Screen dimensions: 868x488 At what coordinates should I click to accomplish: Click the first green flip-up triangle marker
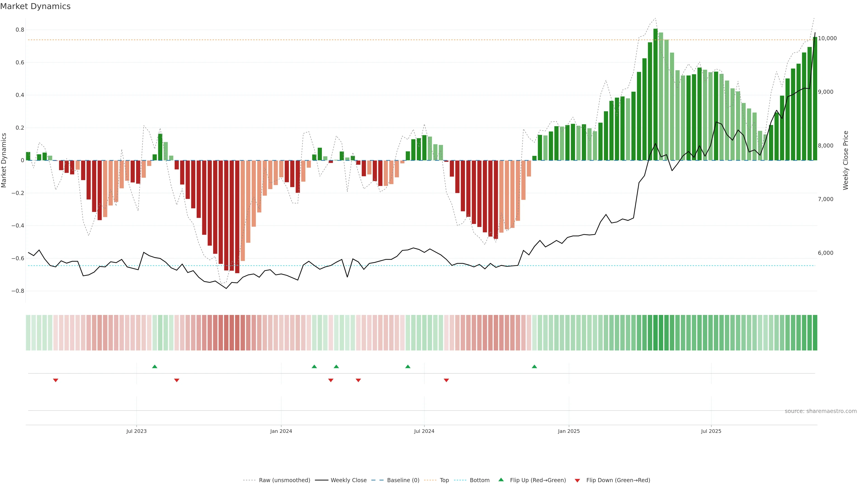[155, 366]
